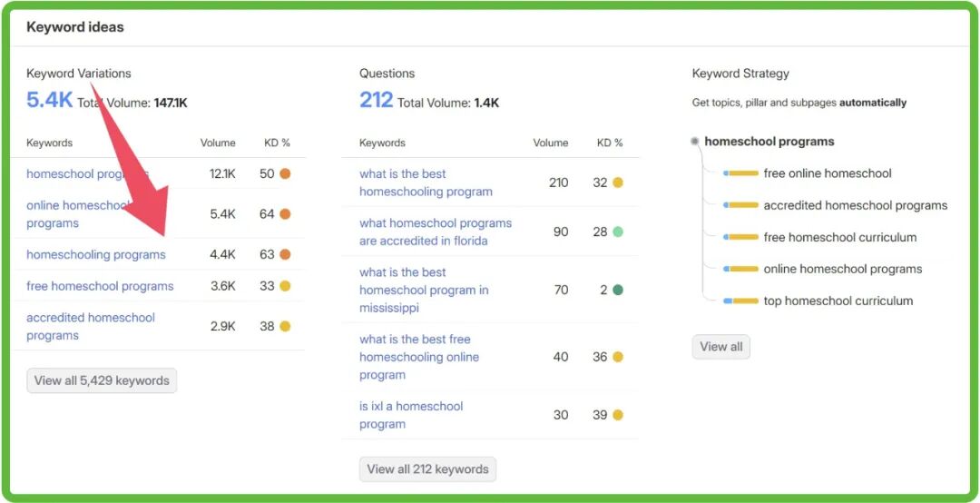Click the 5.4K keyword variations count
Image resolution: width=980 pixels, height=503 pixels.
pyautogui.click(x=49, y=100)
